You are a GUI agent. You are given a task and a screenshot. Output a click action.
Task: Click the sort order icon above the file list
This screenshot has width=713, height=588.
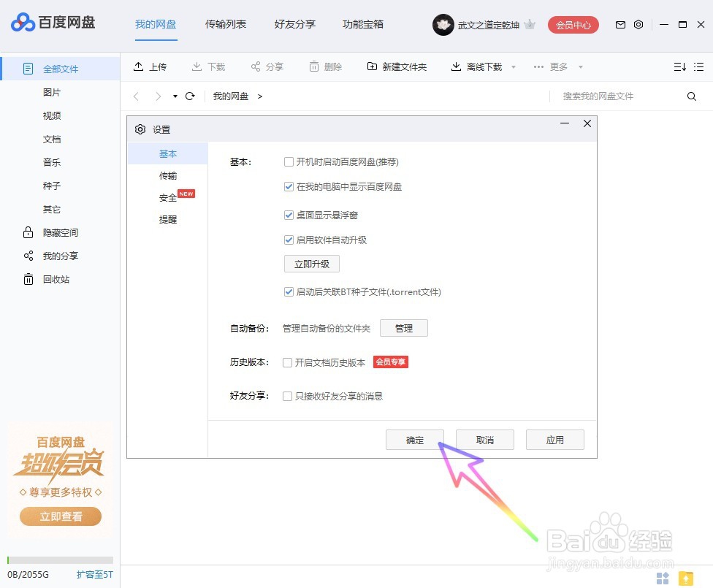coord(680,66)
